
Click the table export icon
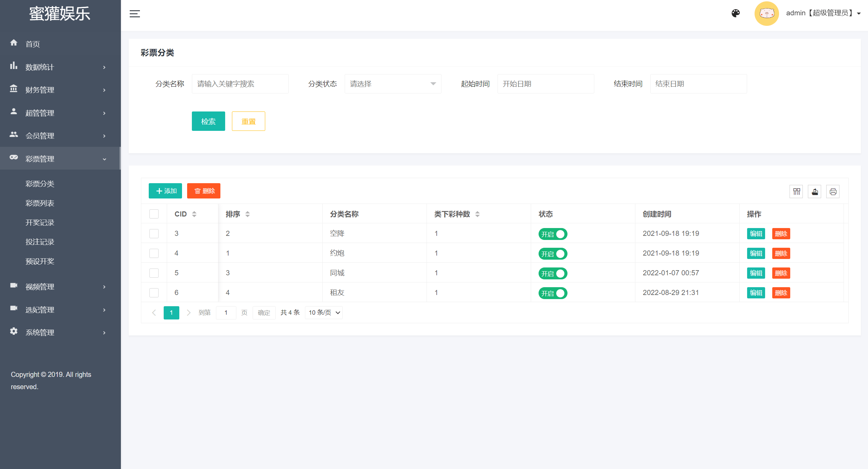815,192
